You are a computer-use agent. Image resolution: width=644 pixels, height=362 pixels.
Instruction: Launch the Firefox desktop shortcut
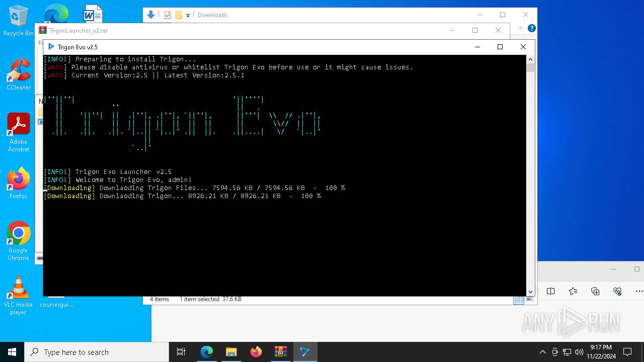pos(19,183)
